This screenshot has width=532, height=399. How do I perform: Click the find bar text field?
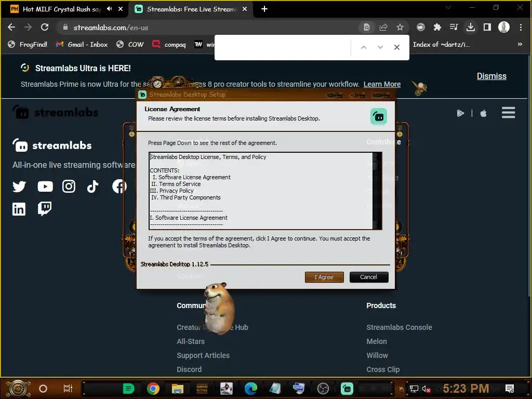[x=284, y=47]
